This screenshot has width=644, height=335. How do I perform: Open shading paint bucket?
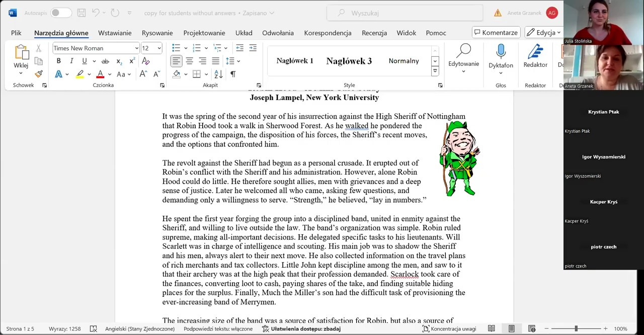click(177, 74)
